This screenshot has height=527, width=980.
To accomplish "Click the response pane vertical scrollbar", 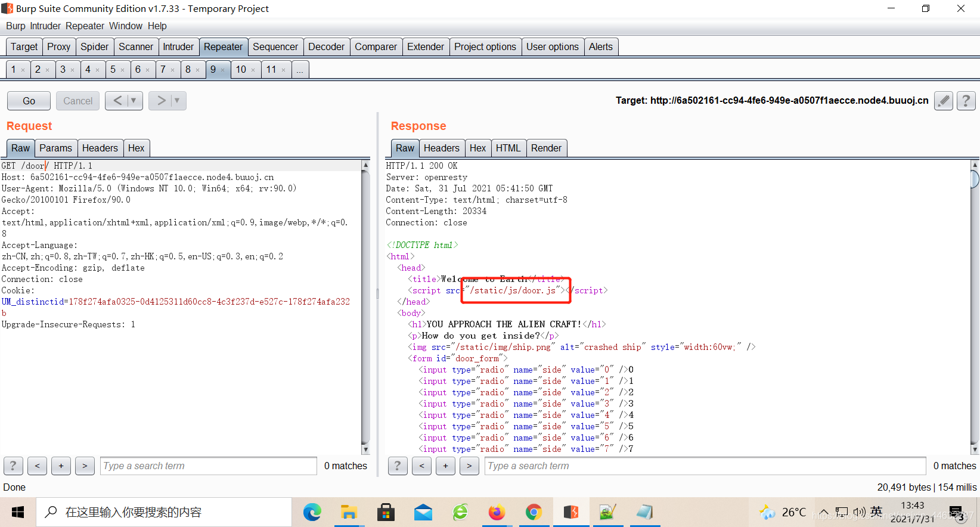I will click(975, 307).
